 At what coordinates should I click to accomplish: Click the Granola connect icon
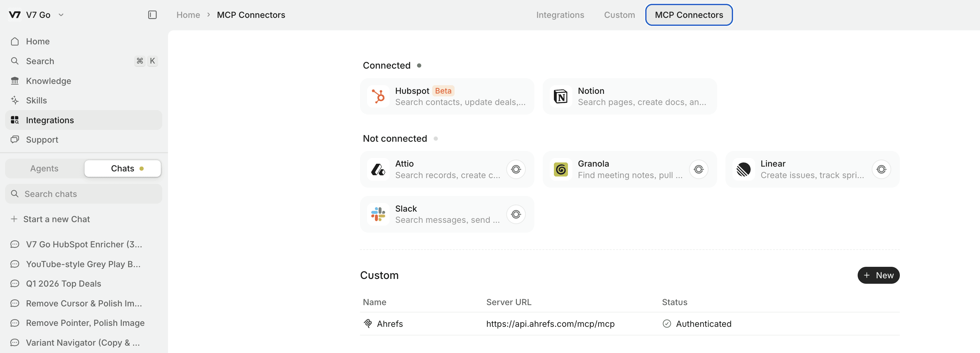[x=698, y=169]
